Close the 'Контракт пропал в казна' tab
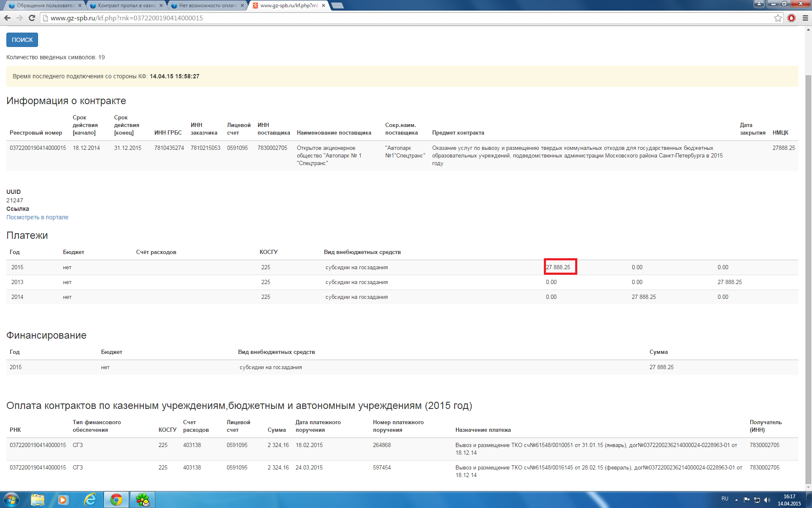Image resolution: width=812 pixels, height=508 pixels. 161,6
